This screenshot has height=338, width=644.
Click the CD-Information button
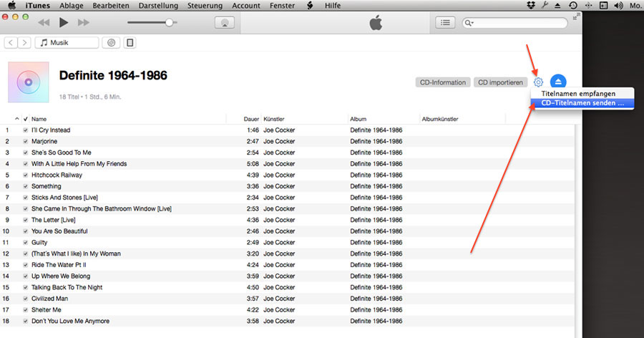coord(443,82)
